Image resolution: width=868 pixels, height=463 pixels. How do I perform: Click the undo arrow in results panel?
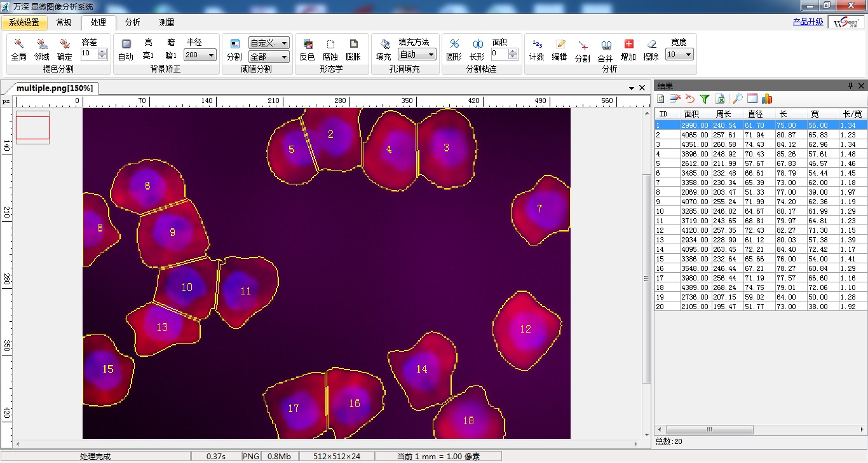(690, 99)
